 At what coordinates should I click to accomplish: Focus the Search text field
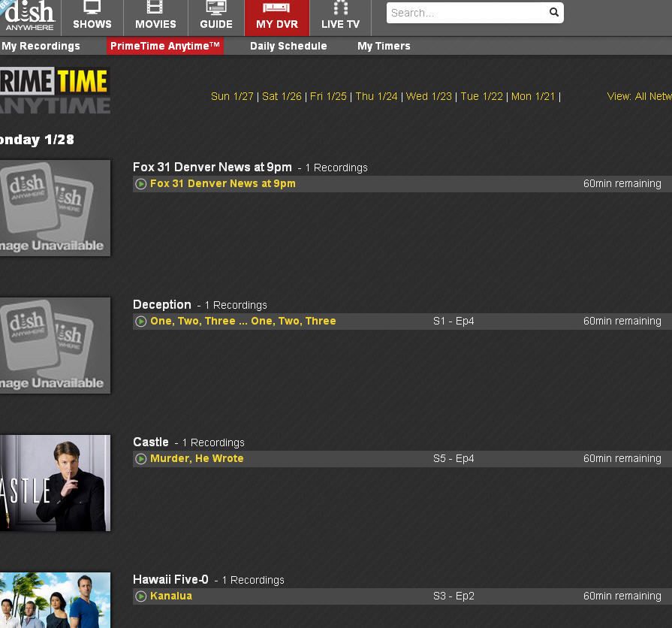(466, 13)
